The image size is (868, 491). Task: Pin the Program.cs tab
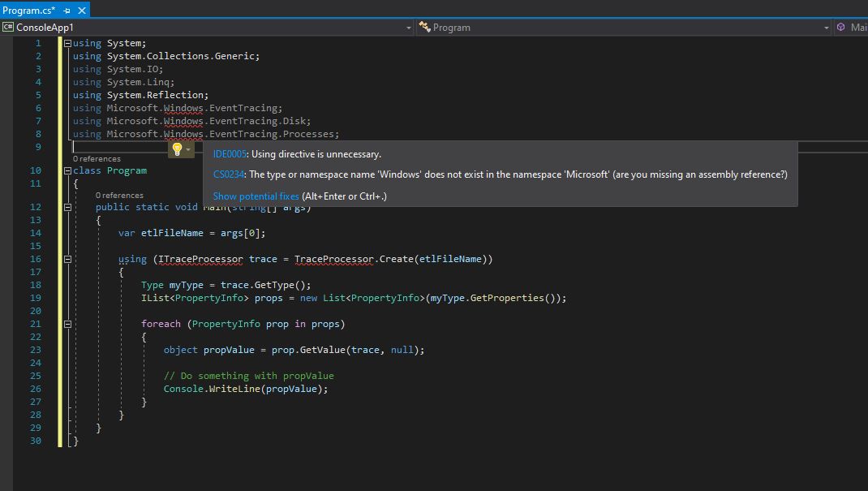click(67, 11)
